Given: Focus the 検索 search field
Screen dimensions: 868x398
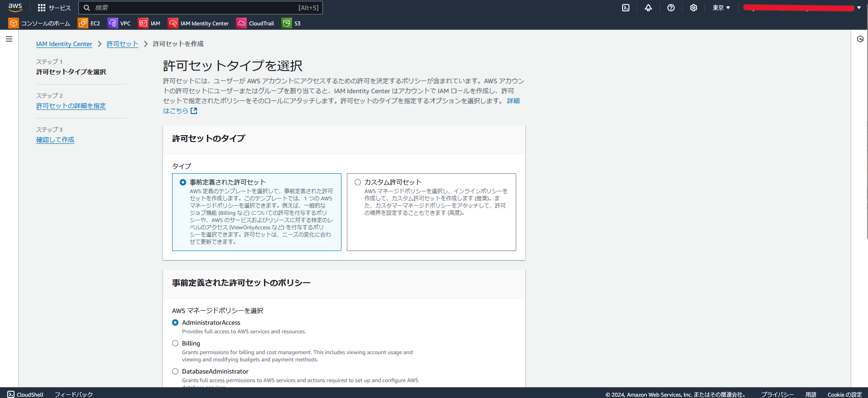Looking at the screenshot, I should tap(201, 8).
